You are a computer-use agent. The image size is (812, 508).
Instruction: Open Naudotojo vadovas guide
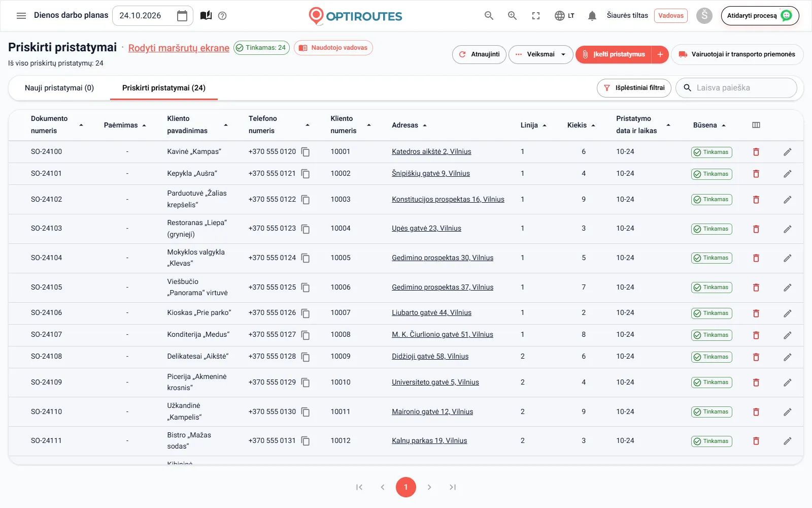[333, 48]
